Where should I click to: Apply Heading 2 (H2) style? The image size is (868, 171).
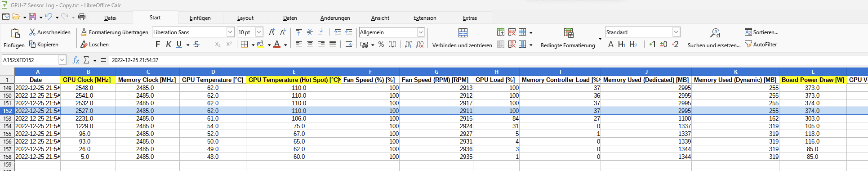click(x=633, y=45)
